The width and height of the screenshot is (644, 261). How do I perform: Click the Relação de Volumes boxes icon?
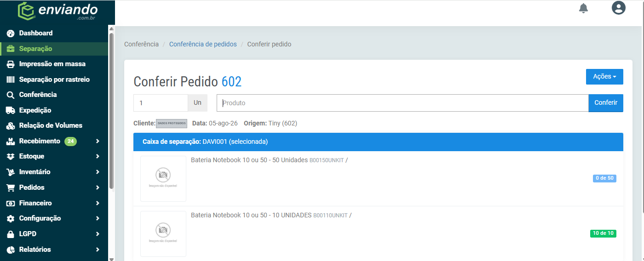click(x=11, y=125)
